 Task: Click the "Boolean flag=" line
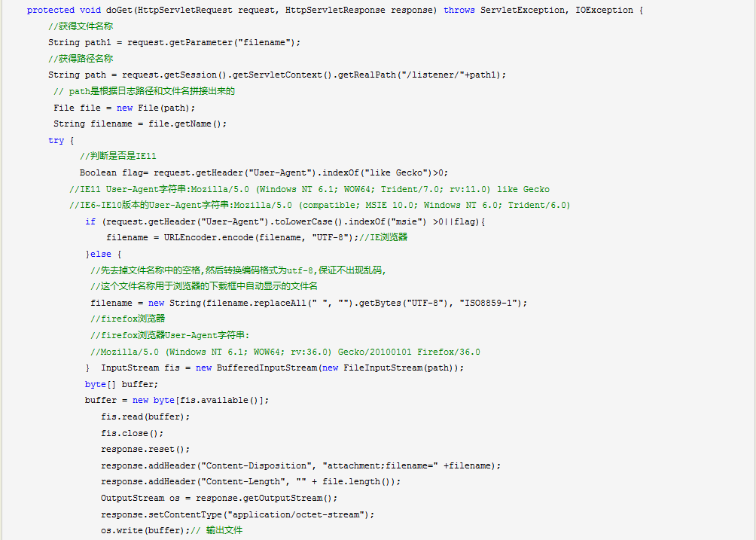(264, 172)
